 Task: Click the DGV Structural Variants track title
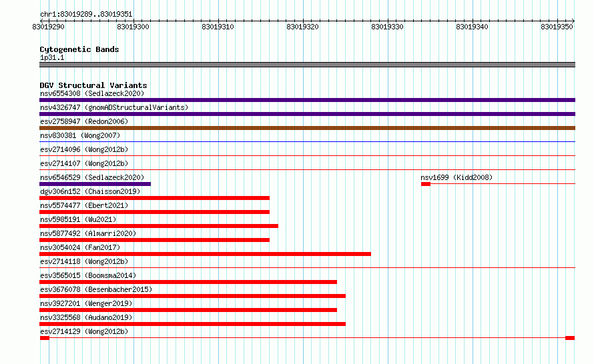[93, 85]
